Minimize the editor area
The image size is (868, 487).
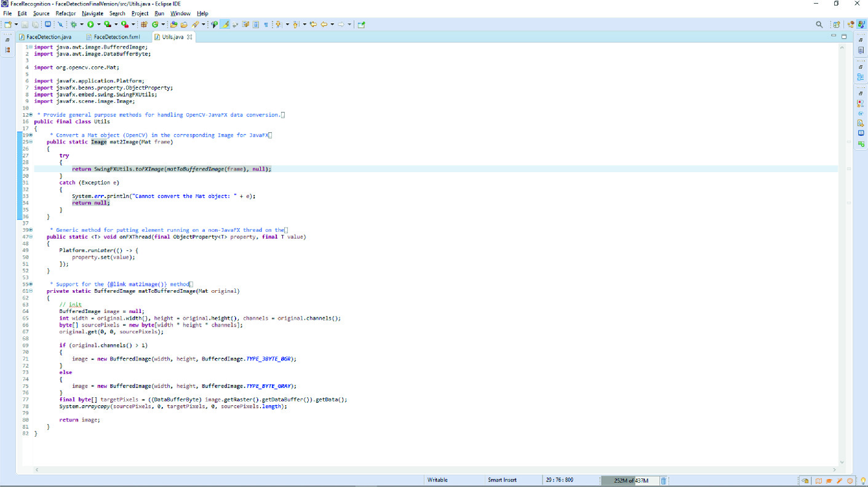[x=834, y=36]
